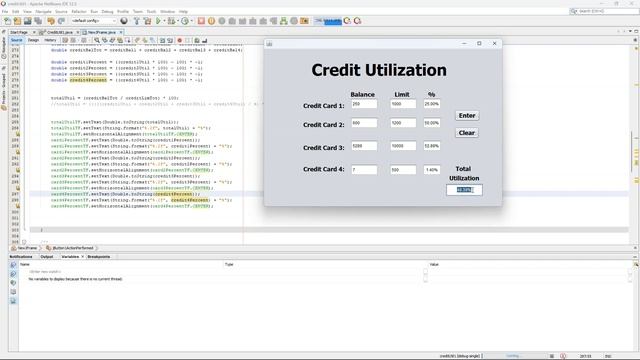The image size is (640, 360).
Task: Open the Output tab in bottom panel
Action: (x=47, y=257)
